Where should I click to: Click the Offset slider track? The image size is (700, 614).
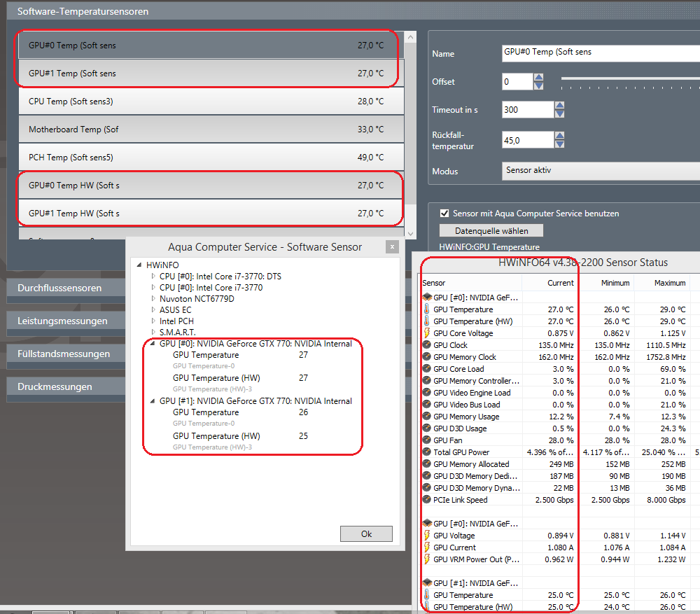(630, 78)
